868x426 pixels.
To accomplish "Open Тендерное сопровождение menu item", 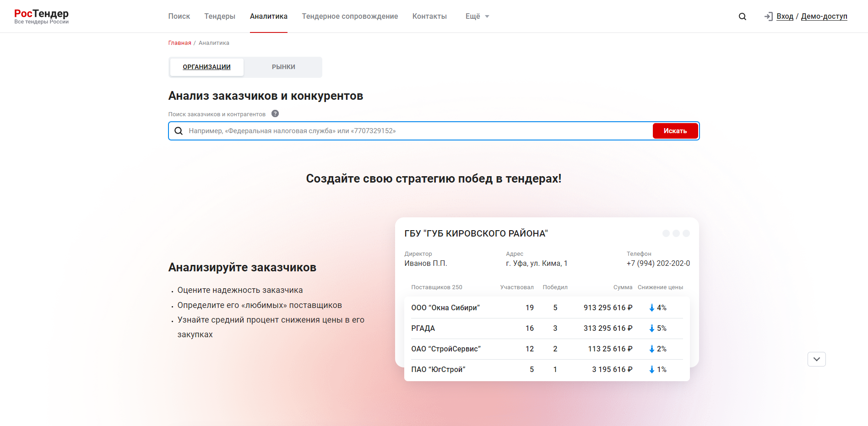I will 350,16.
